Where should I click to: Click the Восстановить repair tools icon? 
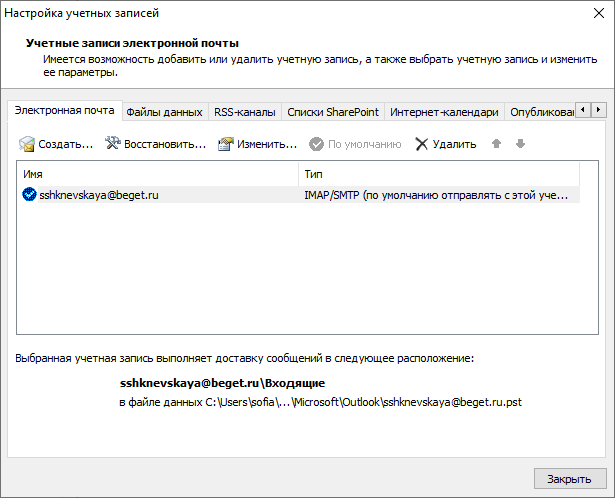pos(113,144)
